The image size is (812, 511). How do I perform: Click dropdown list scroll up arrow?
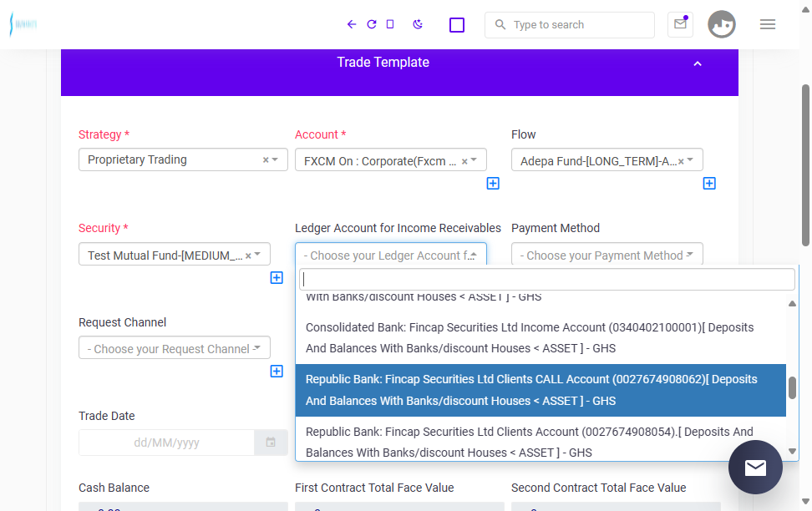pos(792,303)
